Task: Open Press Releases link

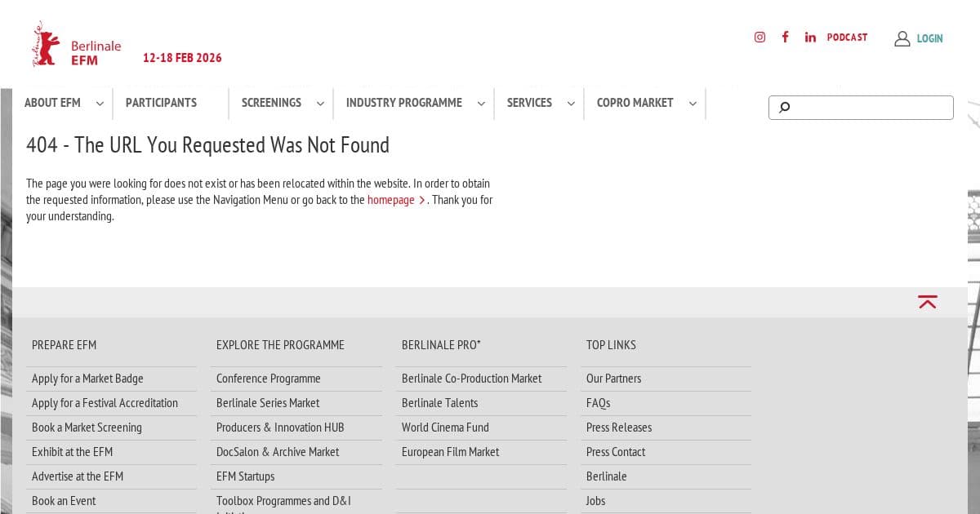Action: coord(619,428)
